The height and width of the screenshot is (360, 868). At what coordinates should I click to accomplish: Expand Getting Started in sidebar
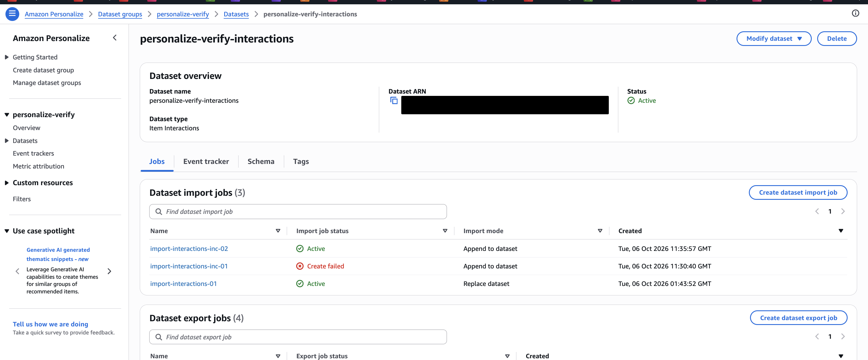pyautogui.click(x=6, y=57)
